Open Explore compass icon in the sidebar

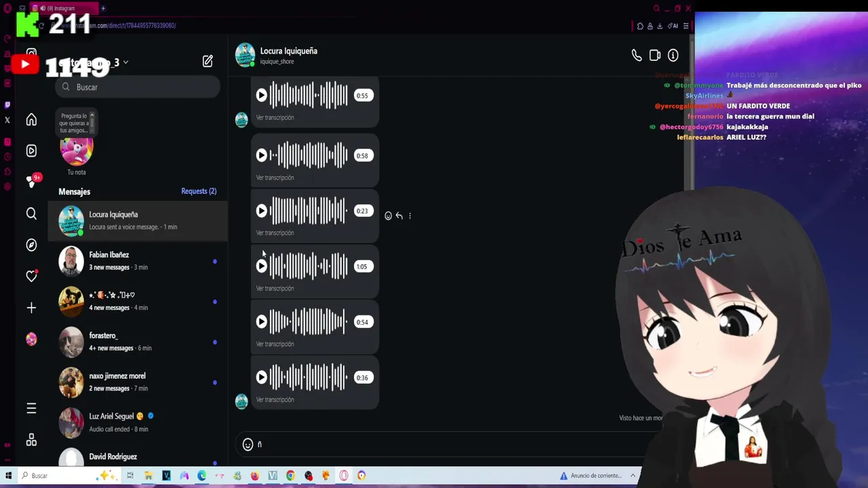tap(31, 245)
